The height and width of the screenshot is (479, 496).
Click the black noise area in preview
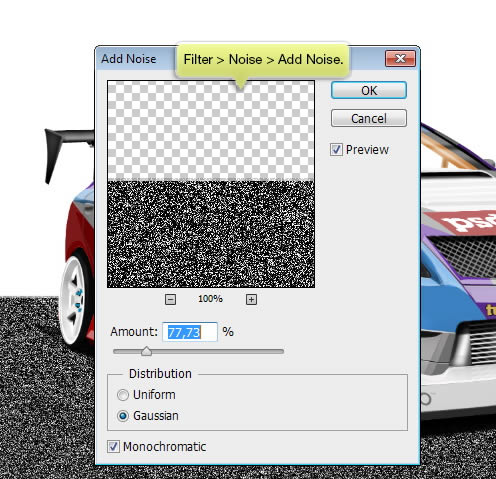click(x=211, y=234)
